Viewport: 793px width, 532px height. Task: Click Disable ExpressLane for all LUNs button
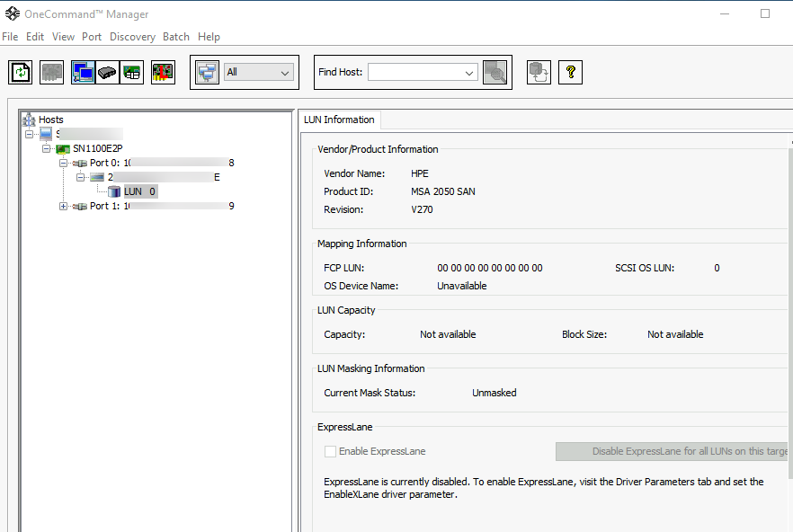point(673,452)
